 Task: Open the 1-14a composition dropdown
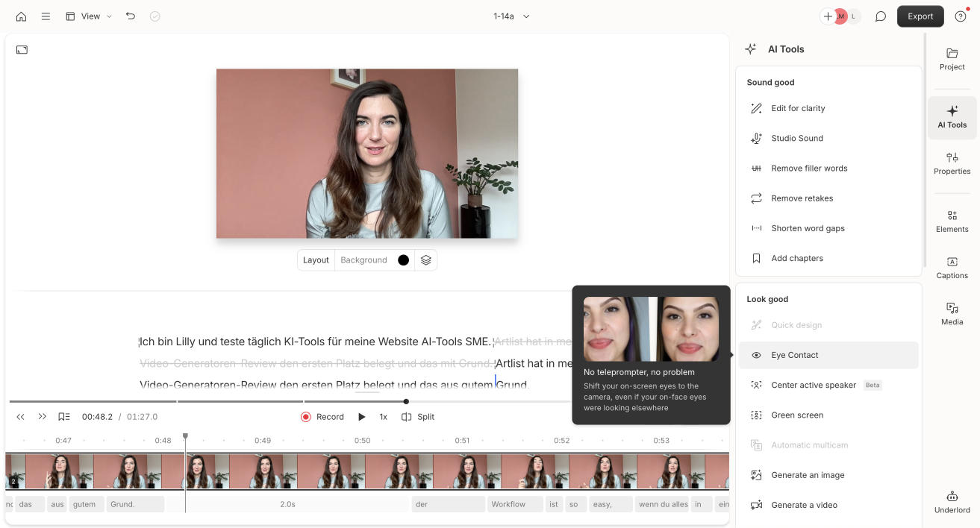point(511,16)
